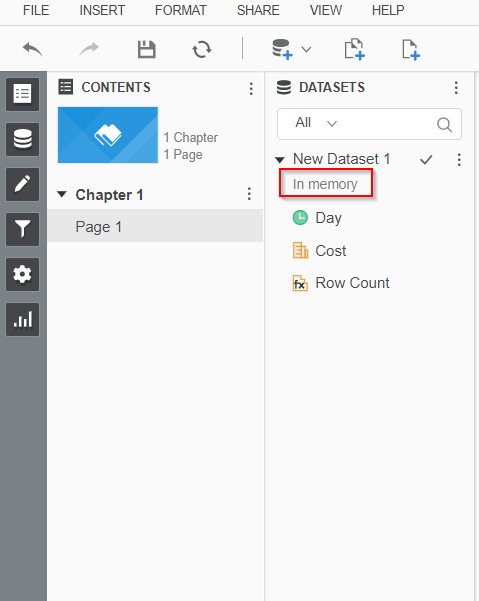The height and width of the screenshot is (601, 479).
Task: Click the Add Page icon
Action: 411,49
